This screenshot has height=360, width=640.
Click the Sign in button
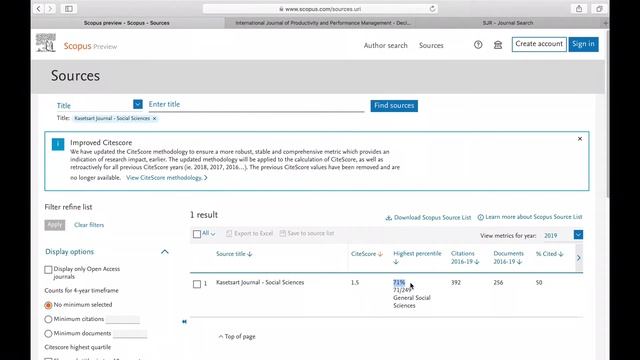583,44
